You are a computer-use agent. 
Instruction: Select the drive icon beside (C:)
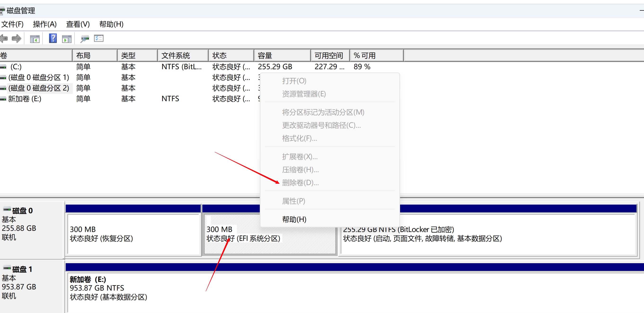3,67
